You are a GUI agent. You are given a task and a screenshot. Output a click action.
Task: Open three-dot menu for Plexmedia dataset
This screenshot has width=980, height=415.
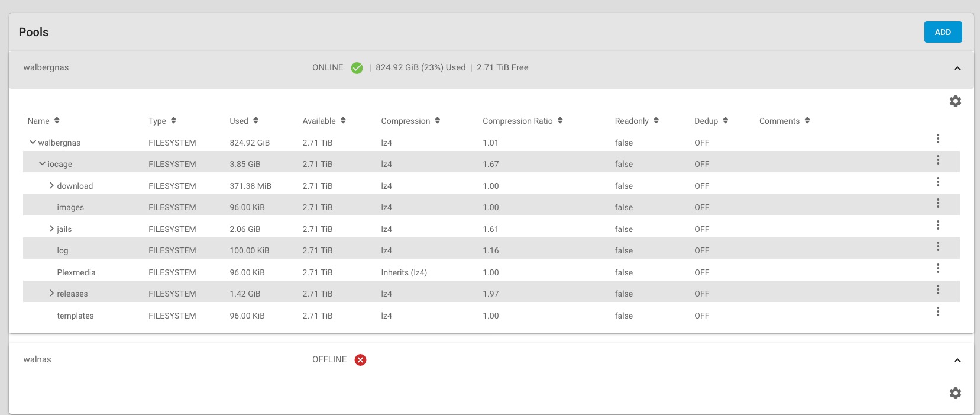tap(938, 268)
